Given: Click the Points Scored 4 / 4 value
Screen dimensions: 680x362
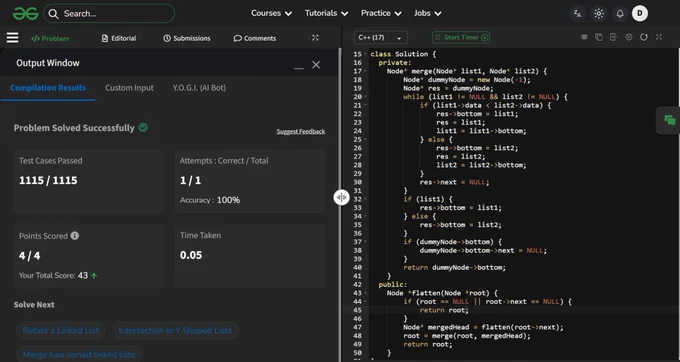Looking at the screenshot, I should (29, 256).
